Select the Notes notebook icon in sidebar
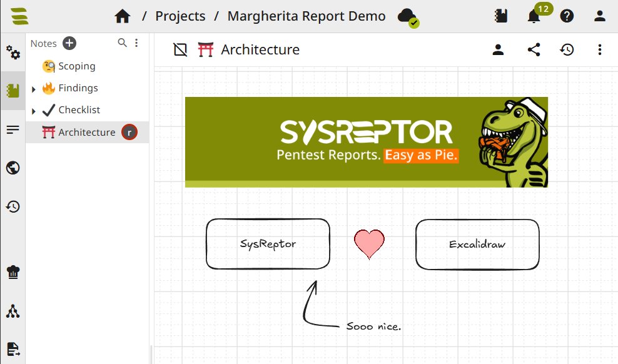 tap(13, 91)
